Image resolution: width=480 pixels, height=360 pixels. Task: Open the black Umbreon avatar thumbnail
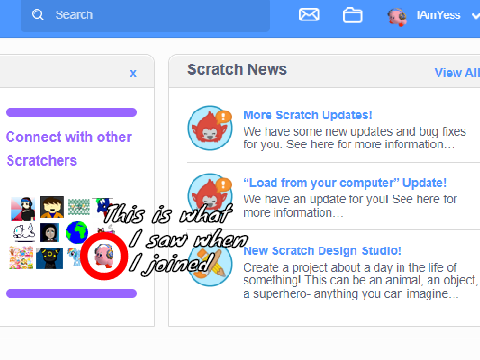[x=49, y=258]
